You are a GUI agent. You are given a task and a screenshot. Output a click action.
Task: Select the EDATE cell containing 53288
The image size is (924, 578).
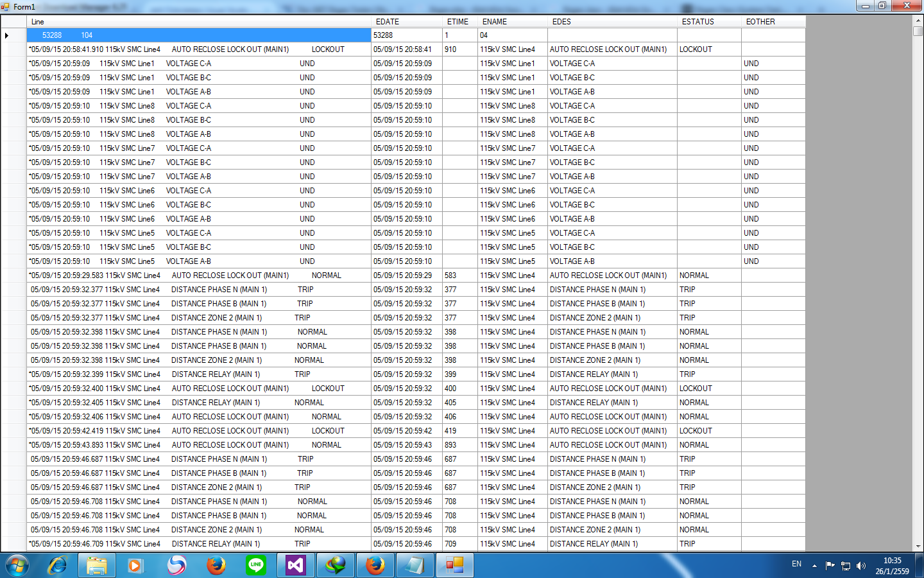click(407, 35)
